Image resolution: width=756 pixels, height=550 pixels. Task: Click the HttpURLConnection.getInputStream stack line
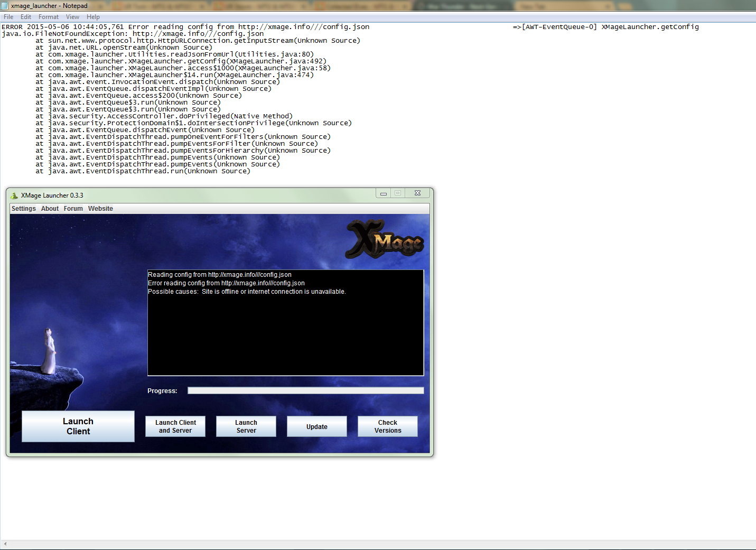click(x=198, y=41)
